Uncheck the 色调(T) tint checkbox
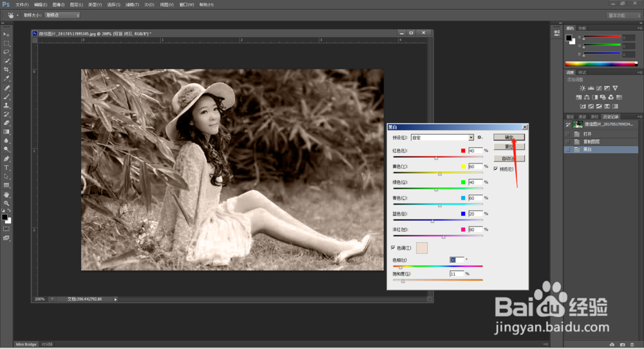Image resolution: width=644 pixels, height=349 pixels. [393, 247]
